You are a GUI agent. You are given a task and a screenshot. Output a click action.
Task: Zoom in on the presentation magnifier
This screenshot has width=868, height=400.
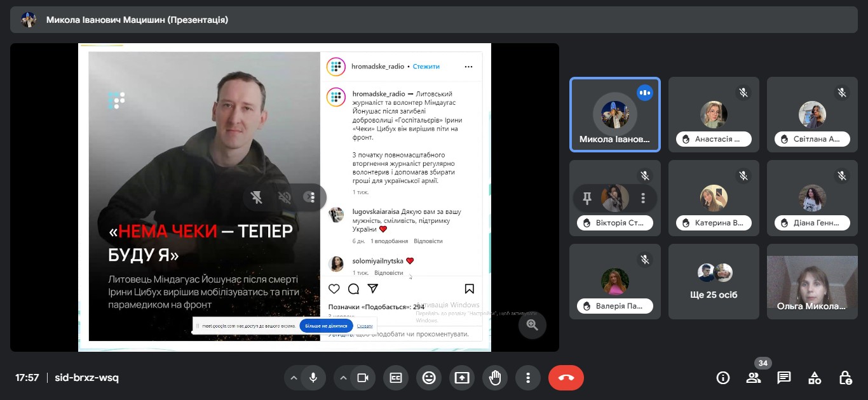pos(532,325)
